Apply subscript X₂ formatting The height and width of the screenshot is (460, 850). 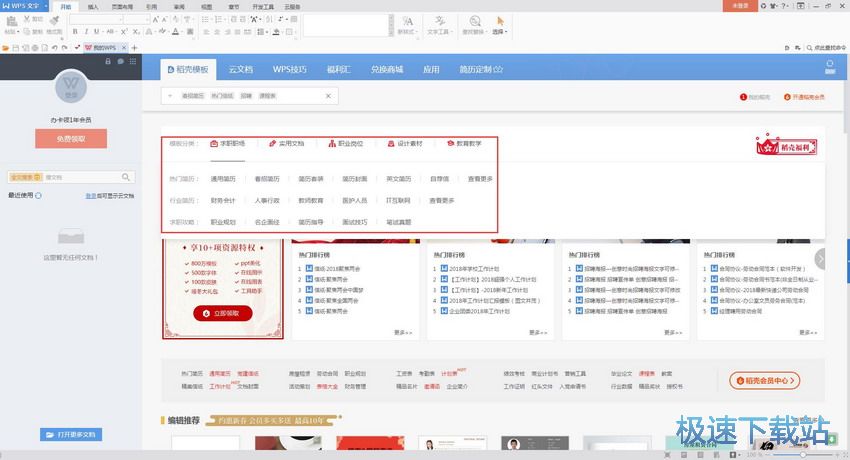point(137,32)
